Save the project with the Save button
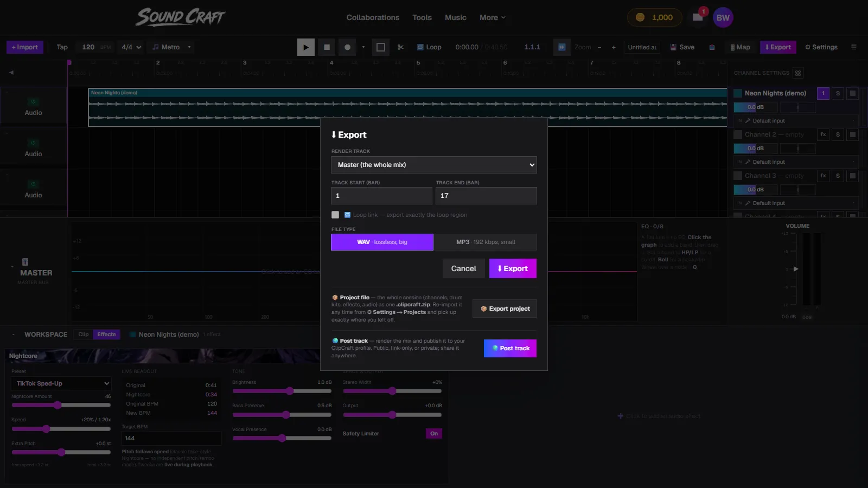The height and width of the screenshot is (488, 868). click(682, 47)
